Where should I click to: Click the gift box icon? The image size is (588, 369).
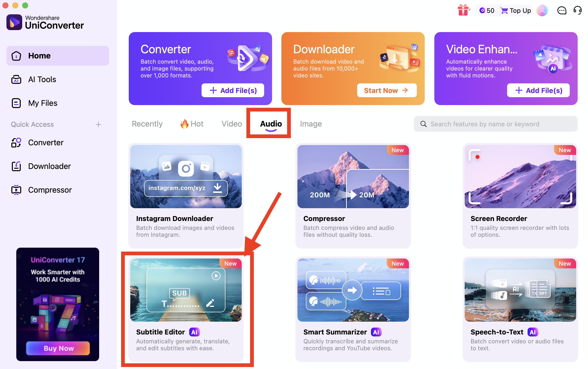[x=463, y=10]
